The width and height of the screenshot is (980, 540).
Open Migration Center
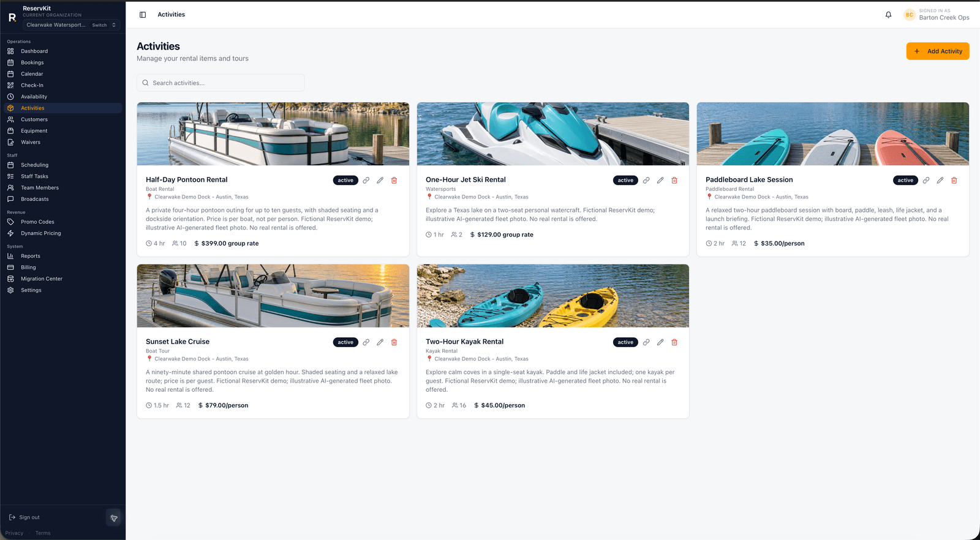(x=62, y=279)
